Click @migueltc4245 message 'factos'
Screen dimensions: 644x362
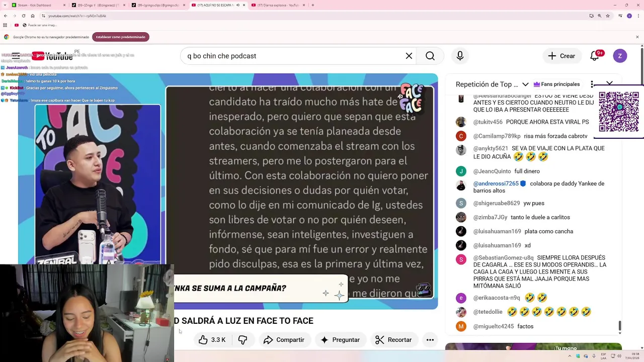click(x=525, y=326)
